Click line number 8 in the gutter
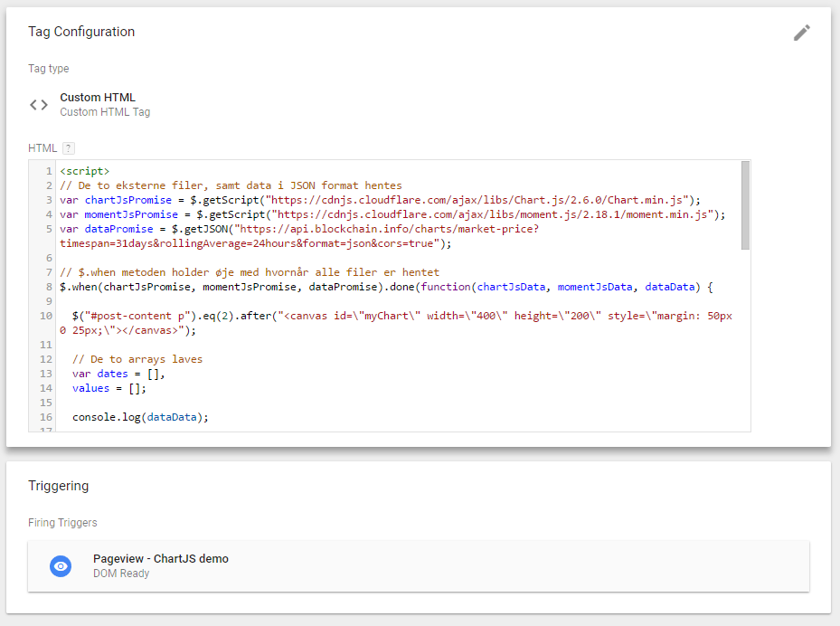The image size is (840, 626). tap(48, 287)
